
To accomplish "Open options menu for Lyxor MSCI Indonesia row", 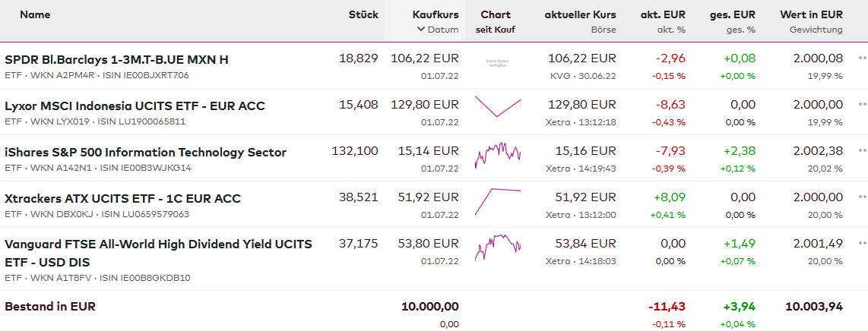I will click(x=862, y=104).
